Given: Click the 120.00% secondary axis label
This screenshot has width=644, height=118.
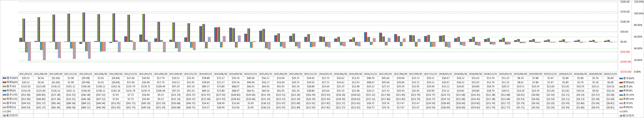Looking at the screenshot, I should point(639,2).
